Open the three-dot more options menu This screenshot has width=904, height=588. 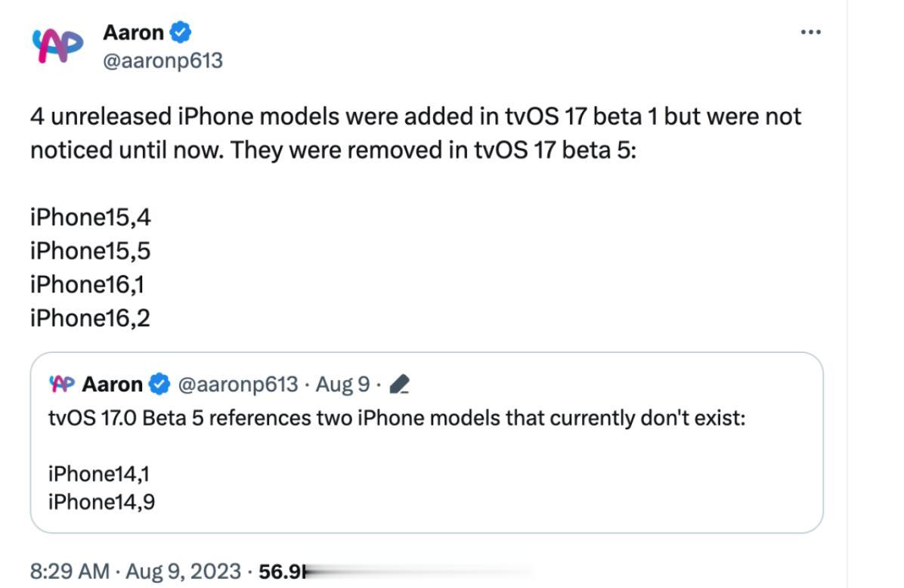click(811, 32)
